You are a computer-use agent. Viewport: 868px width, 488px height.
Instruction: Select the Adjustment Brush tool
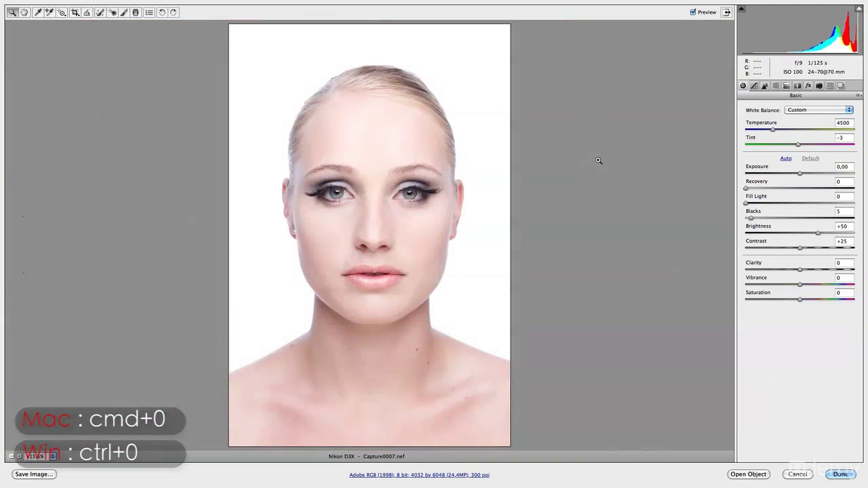[124, 12]
